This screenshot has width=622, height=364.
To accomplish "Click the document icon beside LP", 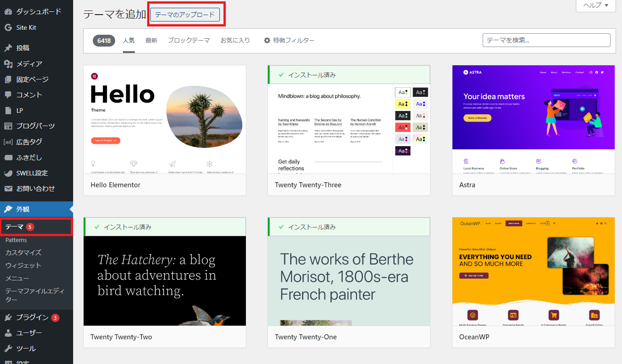I will (x=8, y=111).
